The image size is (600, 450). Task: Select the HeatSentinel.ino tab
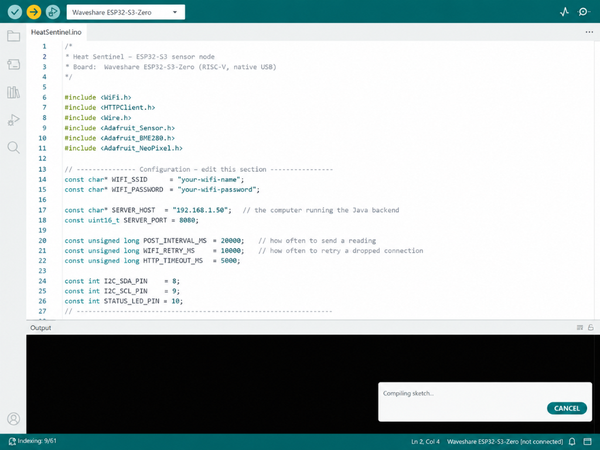(x=56, y=32)
